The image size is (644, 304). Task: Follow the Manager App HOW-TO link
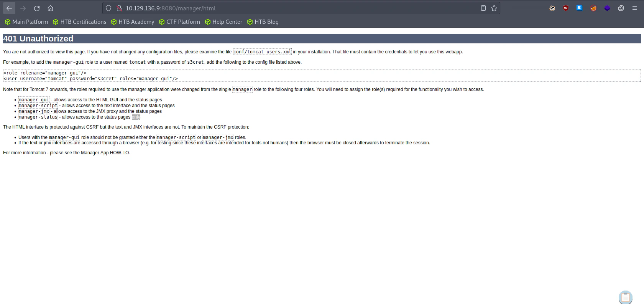pyautogui.click(x=105, y=153)
